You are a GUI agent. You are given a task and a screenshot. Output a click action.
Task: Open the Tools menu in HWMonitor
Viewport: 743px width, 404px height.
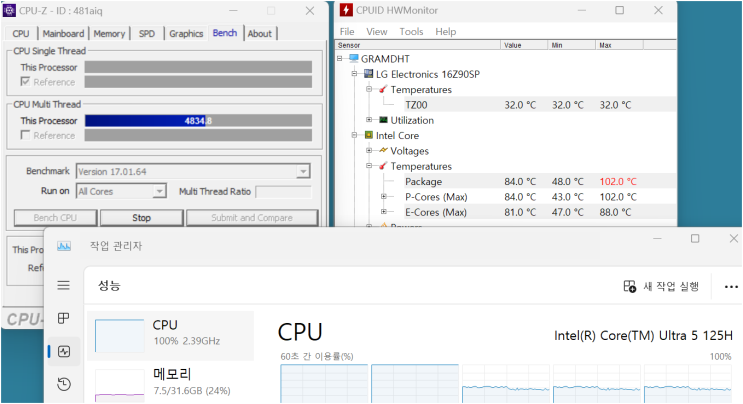click(411, 32)
